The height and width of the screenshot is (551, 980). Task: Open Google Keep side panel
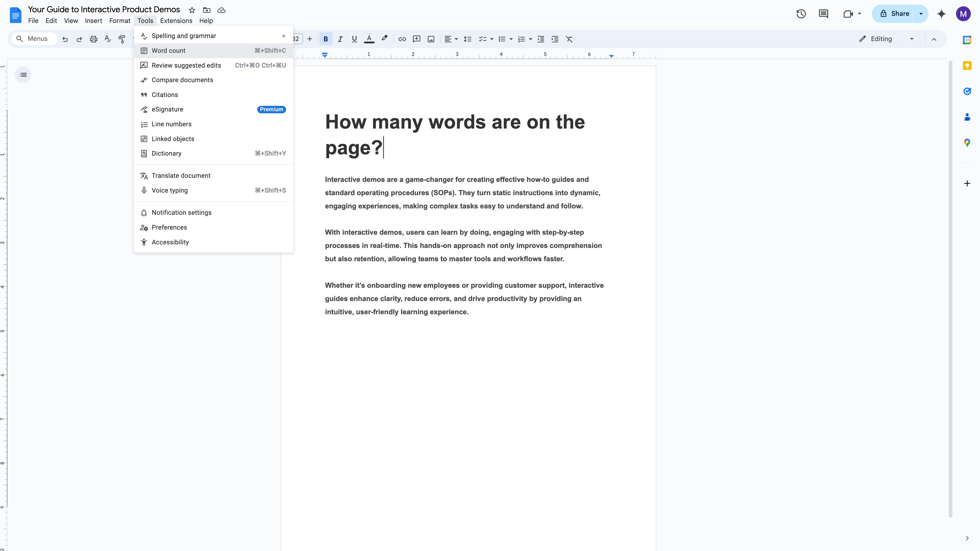(967, 66)
